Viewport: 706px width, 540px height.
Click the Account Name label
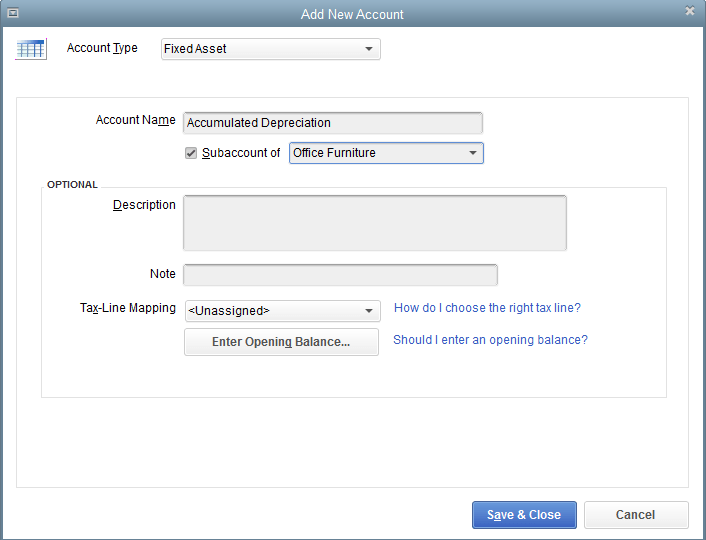click(135, 120)
